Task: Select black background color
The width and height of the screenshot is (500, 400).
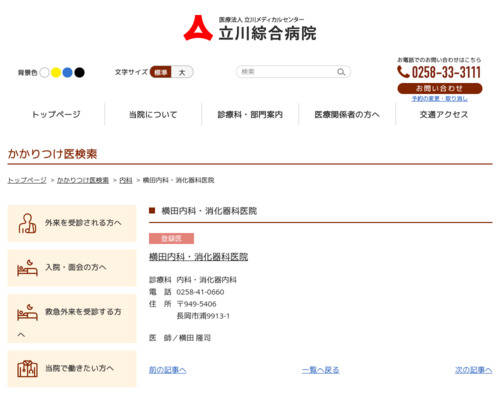Action: tap(79, 72)
